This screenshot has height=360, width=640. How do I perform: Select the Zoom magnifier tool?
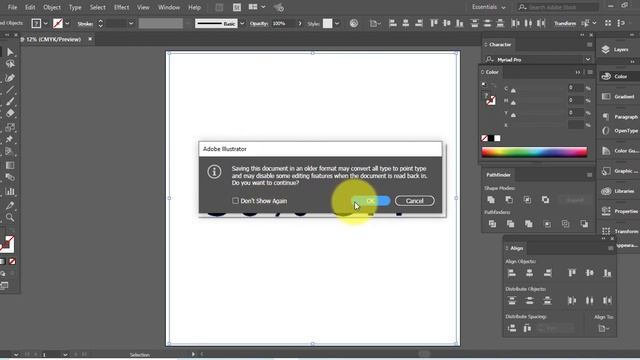10,218
